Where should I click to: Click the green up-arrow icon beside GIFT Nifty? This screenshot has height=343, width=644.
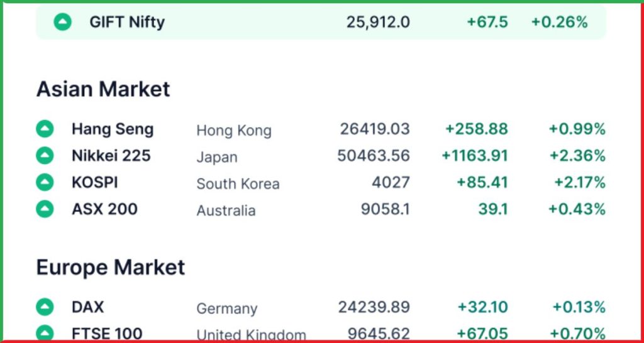pyautogui.click(x=63, y=23)
